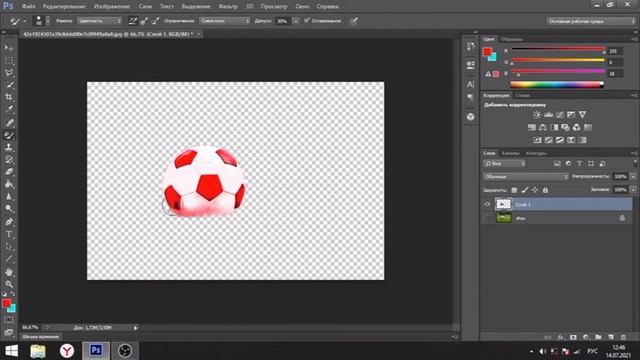
Task: Add a Curves adjustment
Action: (x=560, y=115)
